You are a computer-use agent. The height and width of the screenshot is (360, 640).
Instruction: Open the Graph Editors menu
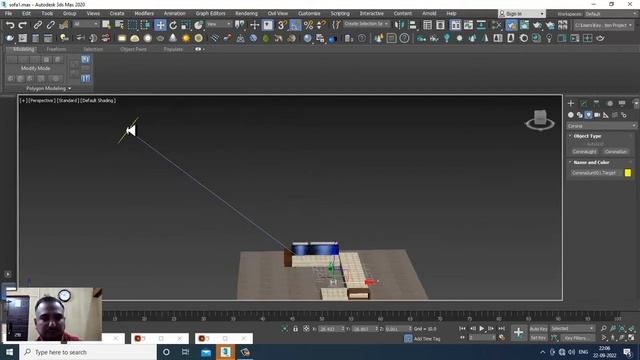(210, 13)
